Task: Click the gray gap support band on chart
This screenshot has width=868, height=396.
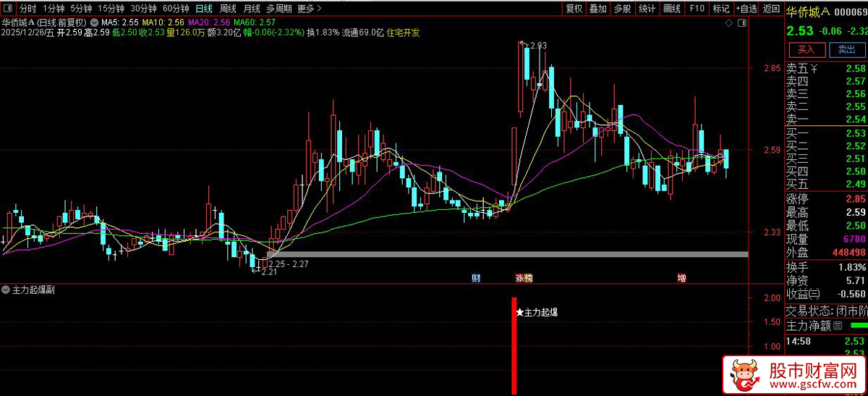Action: coord(506,254)
